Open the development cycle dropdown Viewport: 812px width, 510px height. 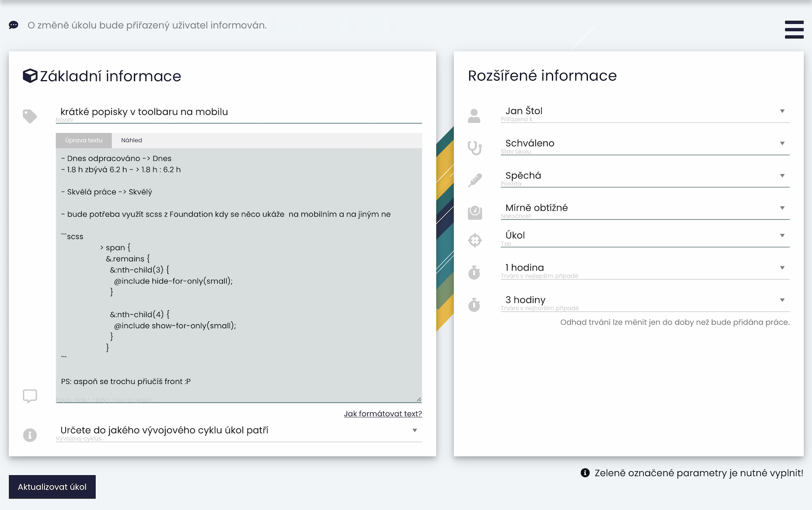tap(239, 431)
